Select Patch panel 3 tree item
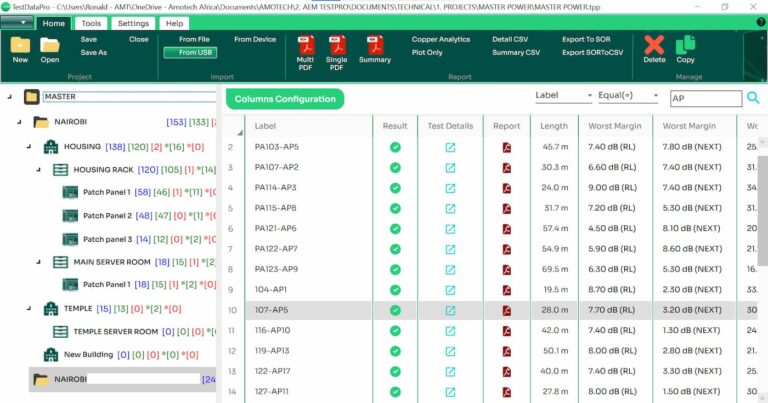This screenshot has height=403, width=768. click(x=108, y=239)
